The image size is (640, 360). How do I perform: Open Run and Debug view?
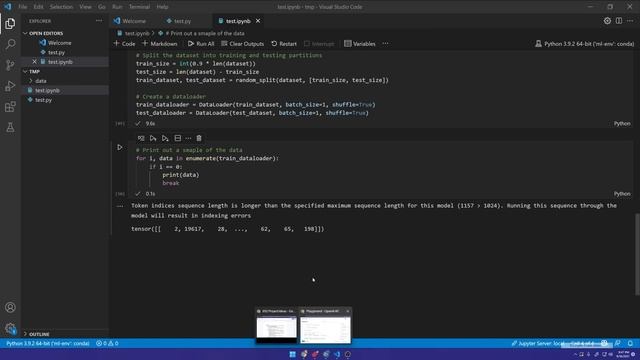10,86
